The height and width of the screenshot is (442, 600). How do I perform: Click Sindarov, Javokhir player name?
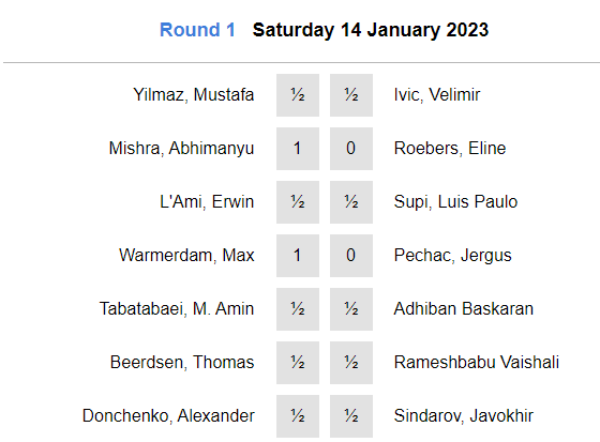pyautogui.click(x=464, y=416)
